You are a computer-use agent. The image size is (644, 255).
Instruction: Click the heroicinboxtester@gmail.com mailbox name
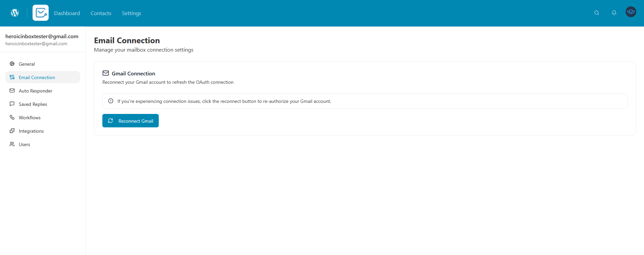[42, 36]
